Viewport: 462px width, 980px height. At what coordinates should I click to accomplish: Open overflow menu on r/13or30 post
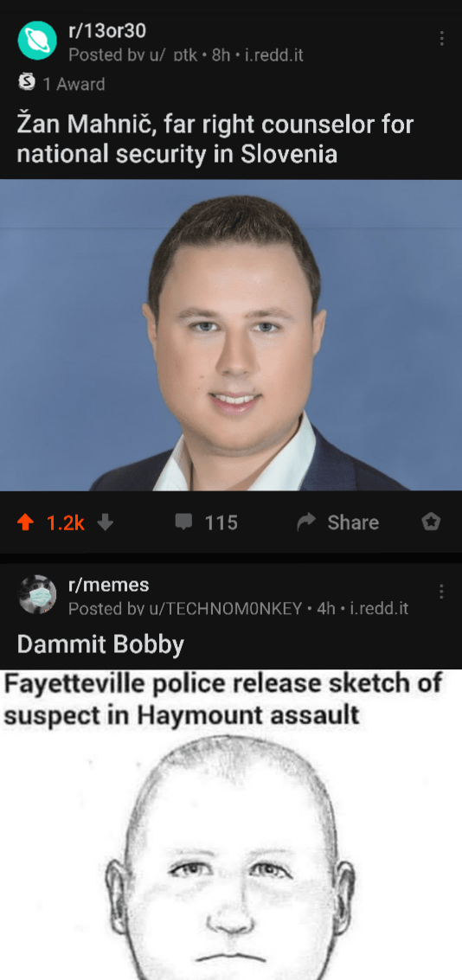pyautogui.click(x=441, y=39)
